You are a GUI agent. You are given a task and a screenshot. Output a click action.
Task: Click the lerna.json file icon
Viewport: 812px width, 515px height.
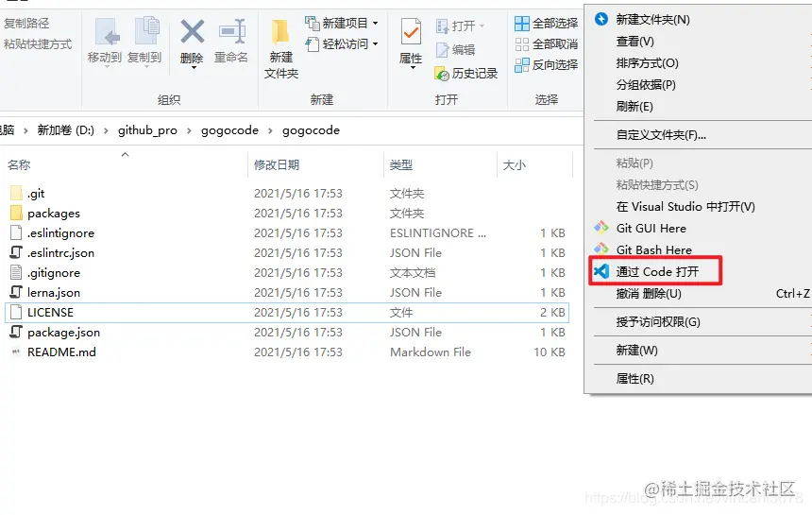point(17,292)
